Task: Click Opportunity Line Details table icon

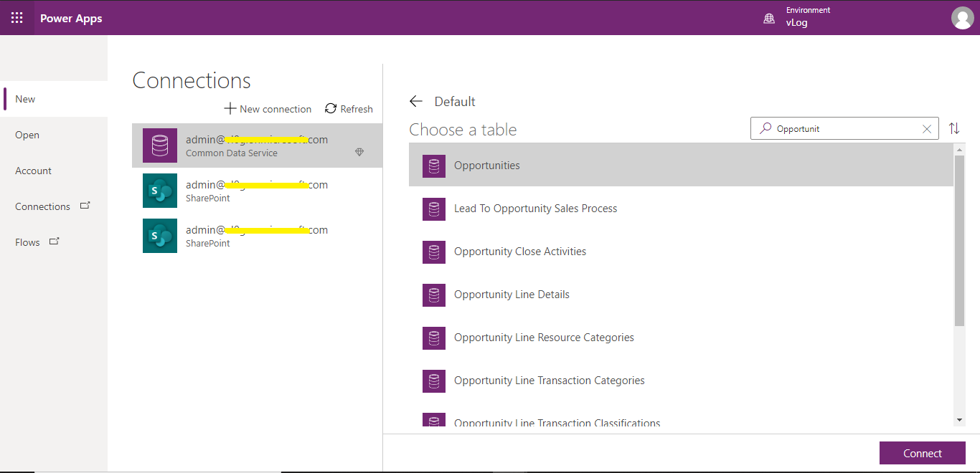Action: click(434, 295)
